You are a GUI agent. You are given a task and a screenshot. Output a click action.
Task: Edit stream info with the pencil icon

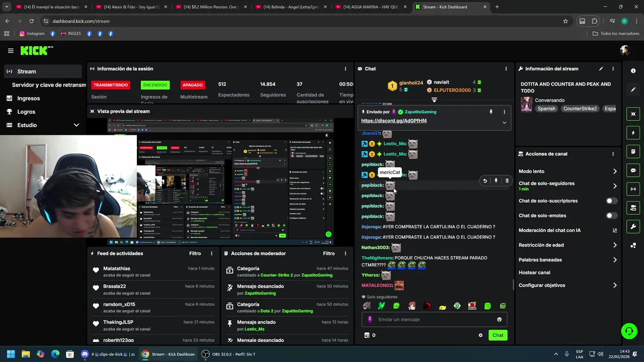601,69
